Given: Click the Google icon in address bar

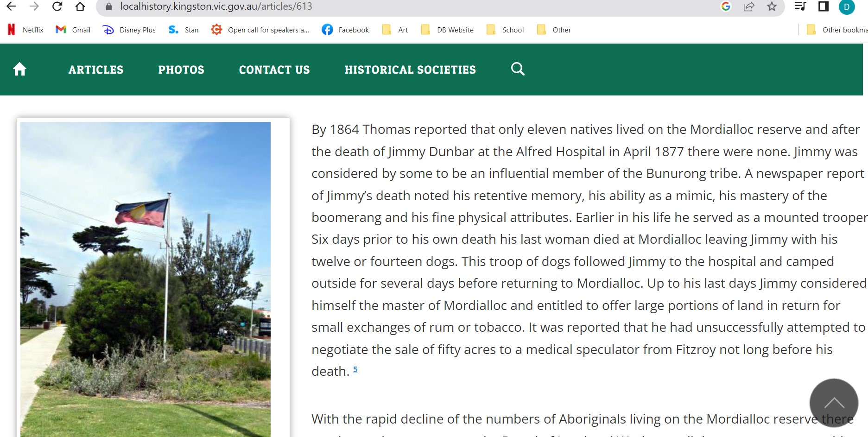Looking at the screenshot, I should coord(726,6).
